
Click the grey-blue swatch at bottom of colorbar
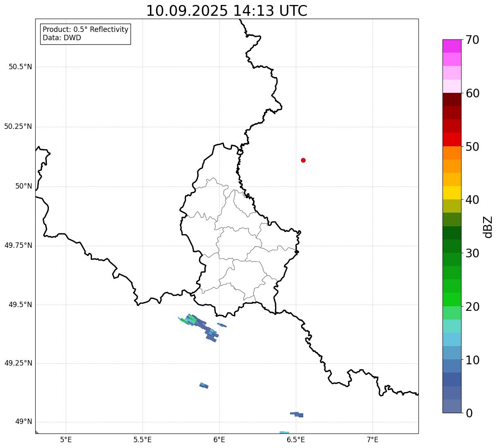coord(452,406)
